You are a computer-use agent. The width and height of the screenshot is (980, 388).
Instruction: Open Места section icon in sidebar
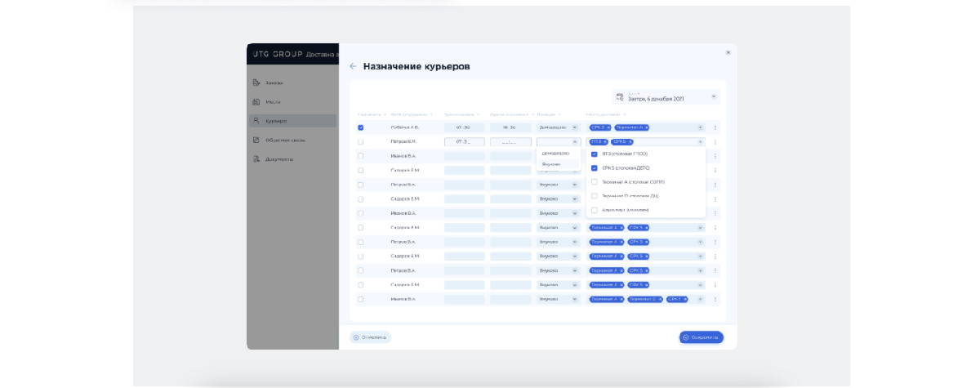pyautogui.click(x=256, y=101)
